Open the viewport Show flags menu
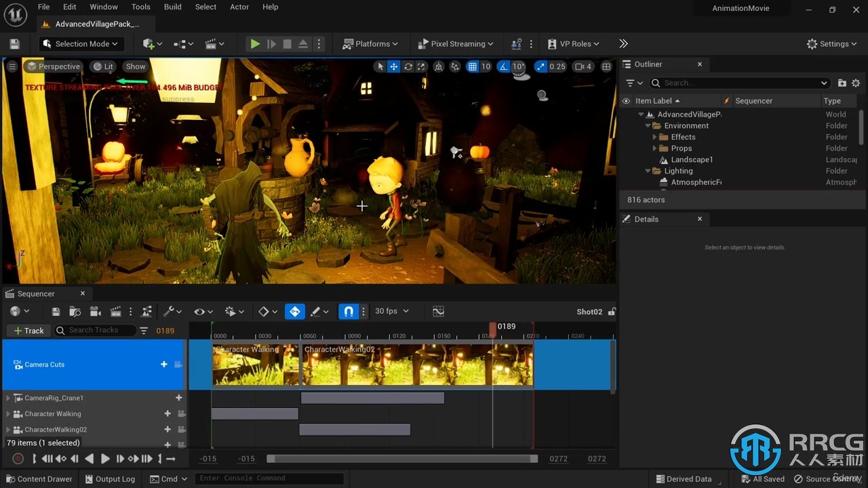The image size is (868, 488). (x=136, y=66)
